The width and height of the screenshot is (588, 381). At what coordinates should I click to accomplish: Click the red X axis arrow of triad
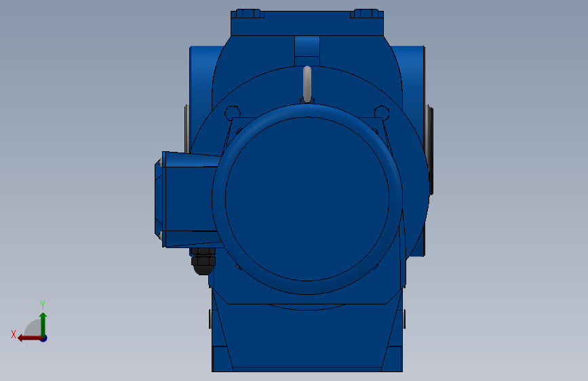pos(30,338)
